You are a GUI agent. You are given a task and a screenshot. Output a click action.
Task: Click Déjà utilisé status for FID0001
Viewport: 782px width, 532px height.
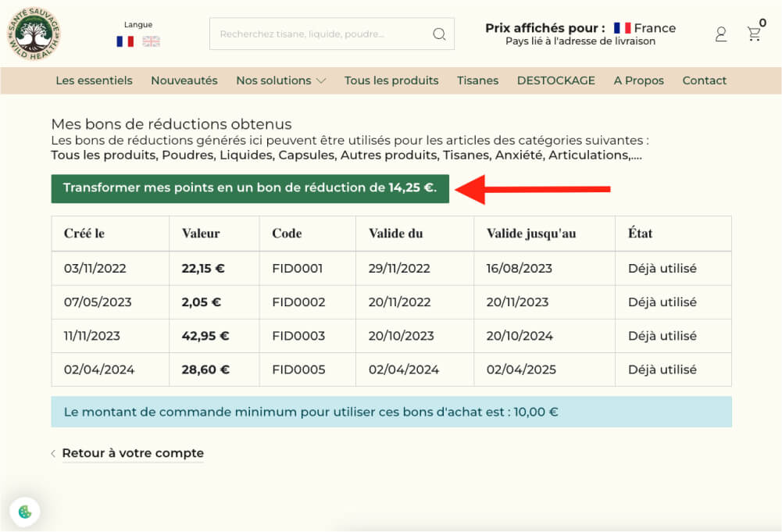tap(662, 268)
